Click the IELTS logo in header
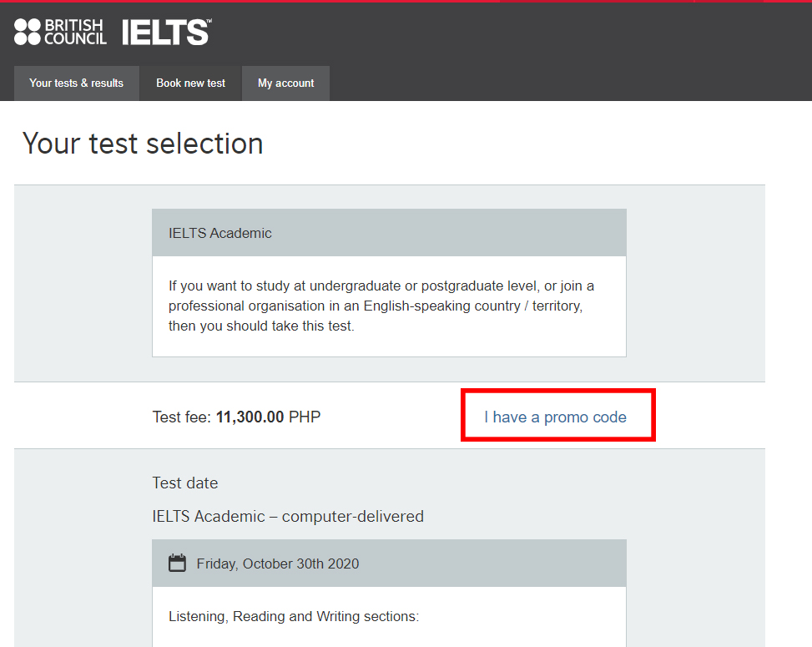The image size is (812, 647). coord(167,32)
